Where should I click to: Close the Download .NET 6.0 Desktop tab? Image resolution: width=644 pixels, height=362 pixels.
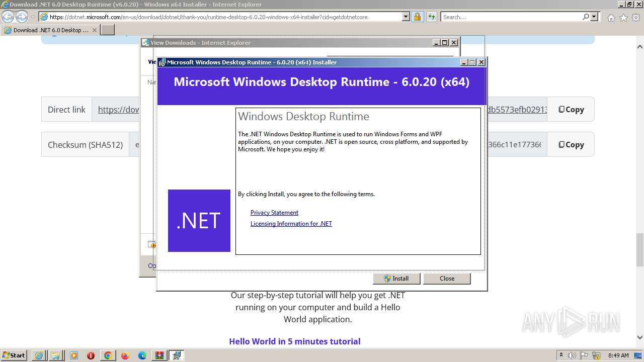[x=95, y=30]
